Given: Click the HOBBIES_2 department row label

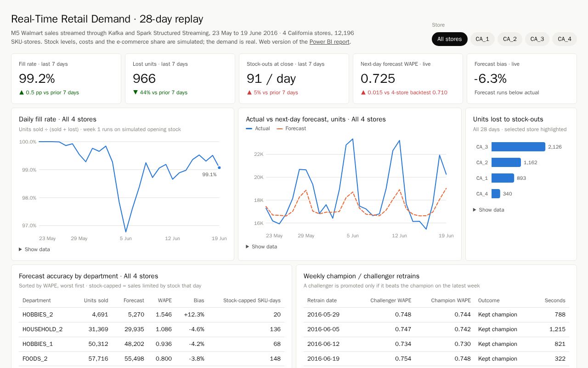Looking at the screenshot, I should tap(38, 315).
